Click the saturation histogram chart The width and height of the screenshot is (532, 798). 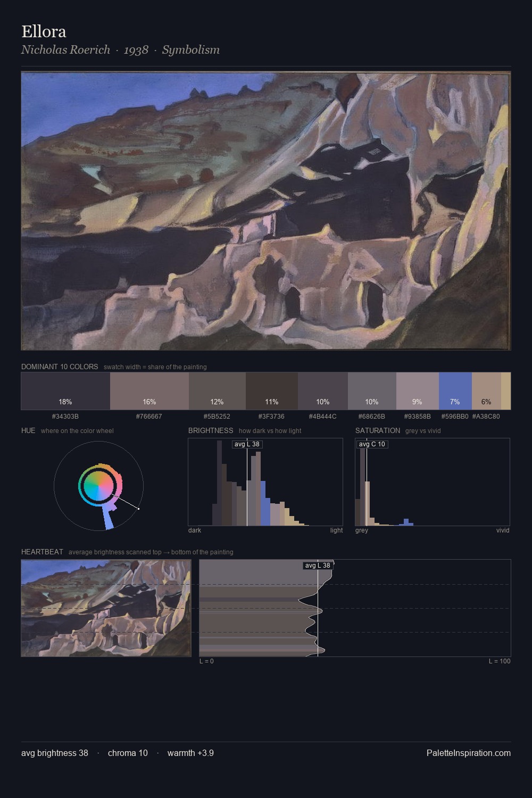click(x=433, y=482)
